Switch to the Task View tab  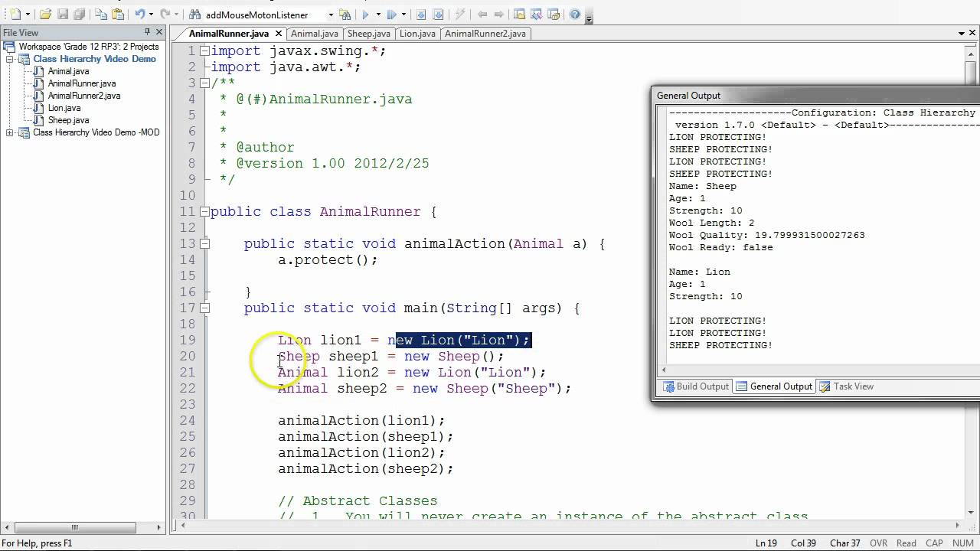click(846, 386)
